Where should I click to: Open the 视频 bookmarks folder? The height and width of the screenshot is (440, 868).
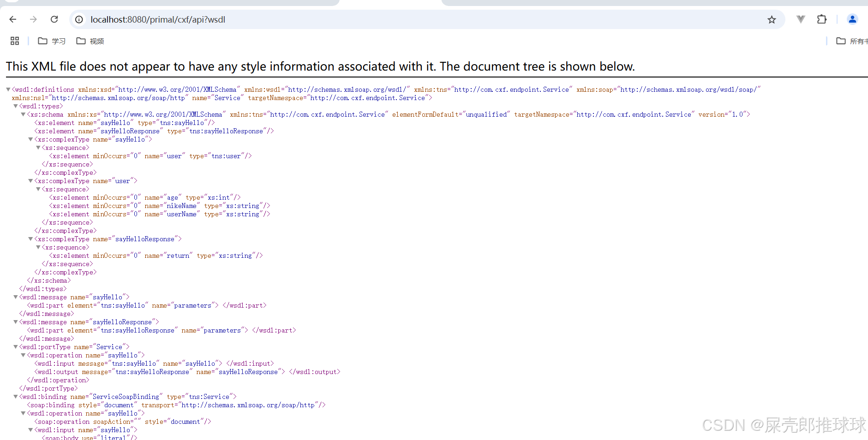(90, 41)
